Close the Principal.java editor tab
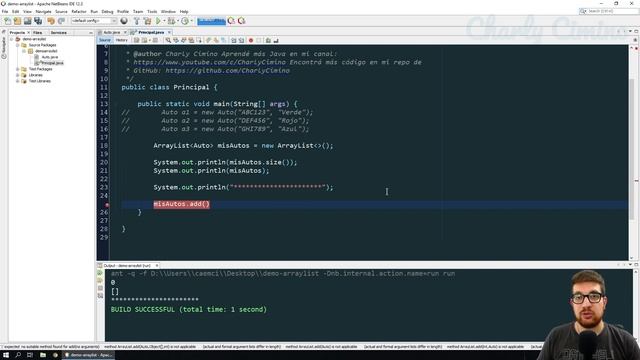The image size is (640, 360). pyautogui.click(x=169, y=32)
